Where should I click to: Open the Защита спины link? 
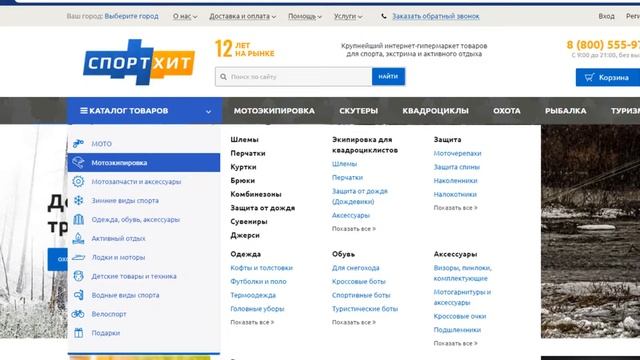tap(456, 167)
